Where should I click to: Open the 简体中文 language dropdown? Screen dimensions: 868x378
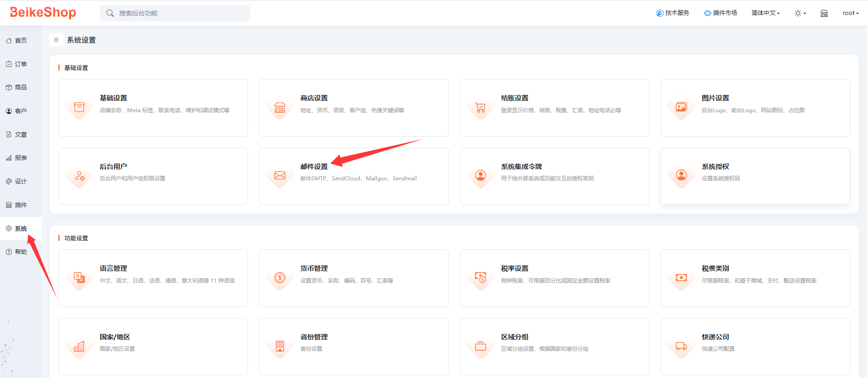[x=765, y=13]
